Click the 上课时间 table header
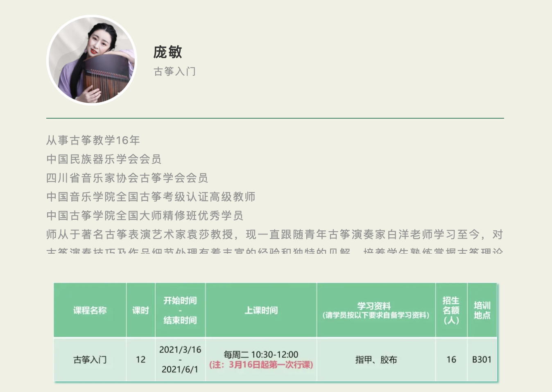Screen dimensions: 552x392 tap(261, 310)
